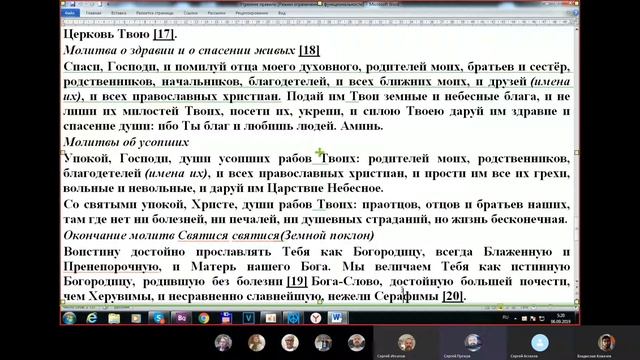Viewport: 640px width, 360px height.
Task: Click the first underlined word 'Святися' in heading
Action: click(203, 236)
